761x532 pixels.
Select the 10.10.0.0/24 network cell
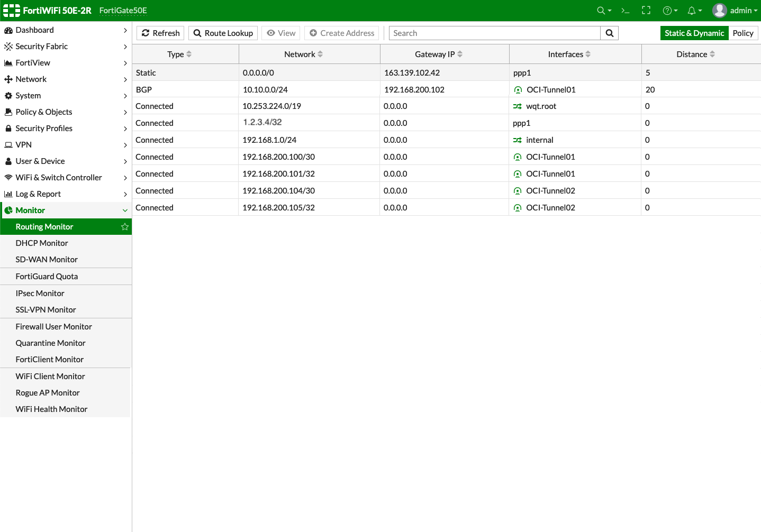point(309,90)
